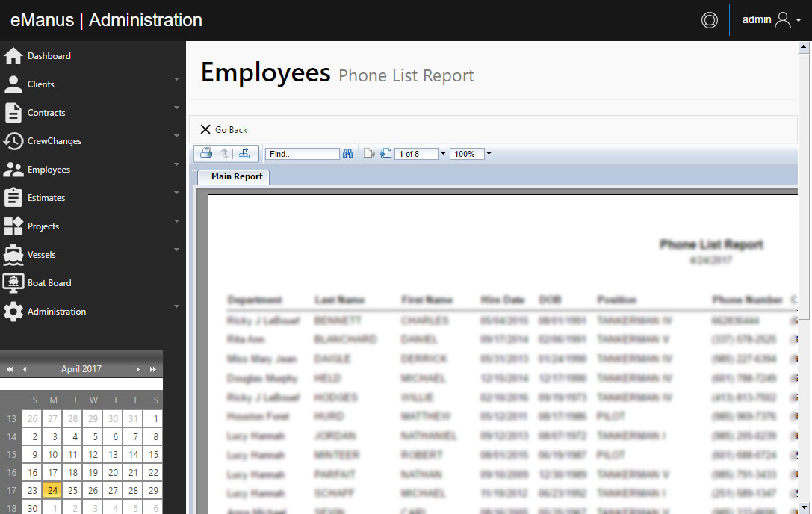This screenshot has height=514, width=812.
Task: Expand the Administration sidebar section
Action: point(176,306)
